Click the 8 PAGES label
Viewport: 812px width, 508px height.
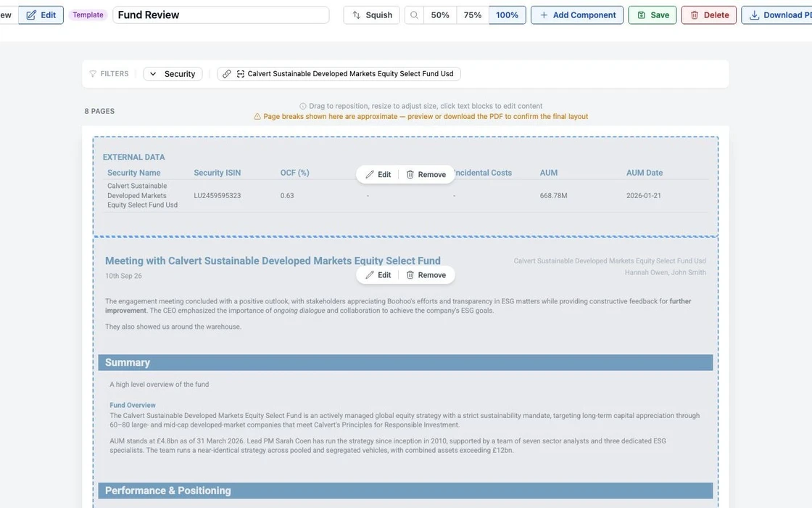[99, 111]
